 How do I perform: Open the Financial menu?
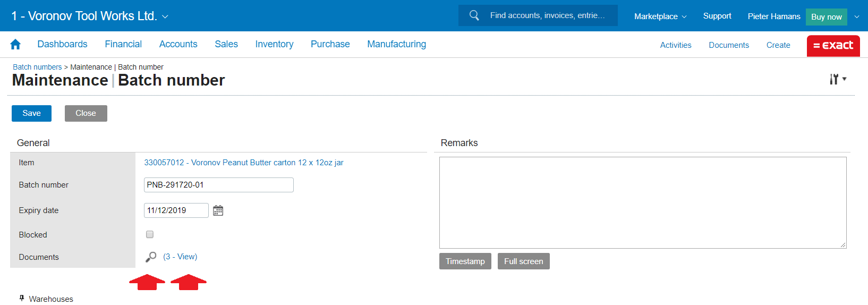(123, 45)
